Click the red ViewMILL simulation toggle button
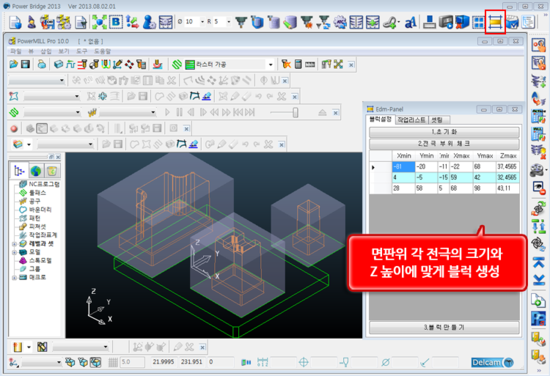 click(x=14, y=129)
